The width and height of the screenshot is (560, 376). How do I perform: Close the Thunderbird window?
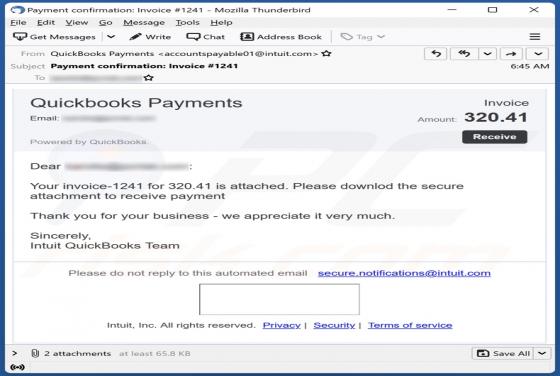click(534, 10)
